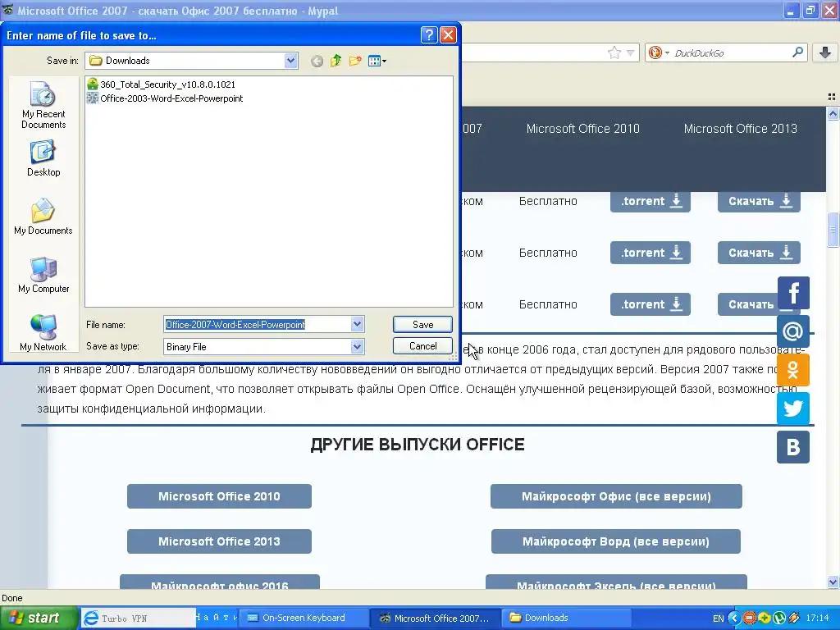Click the page scrollbar up arrow
Viewport: 840px width, 630px height.
pyautogui.click(x=833, y=113)
